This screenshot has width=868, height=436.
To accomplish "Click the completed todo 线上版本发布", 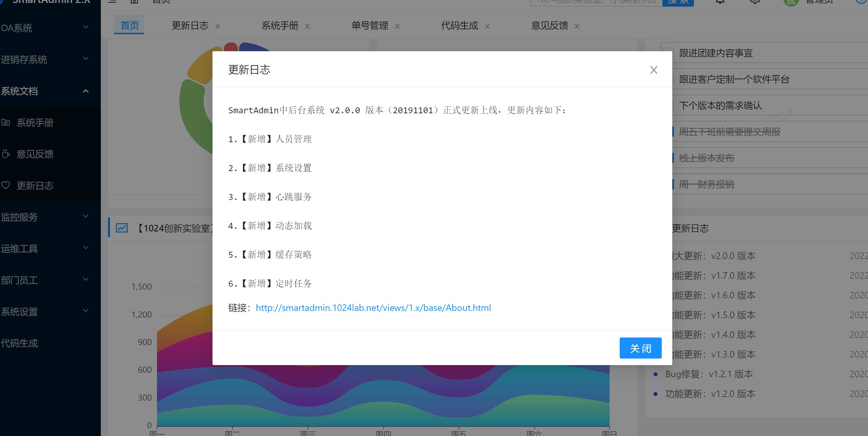I will pos(707,158).
